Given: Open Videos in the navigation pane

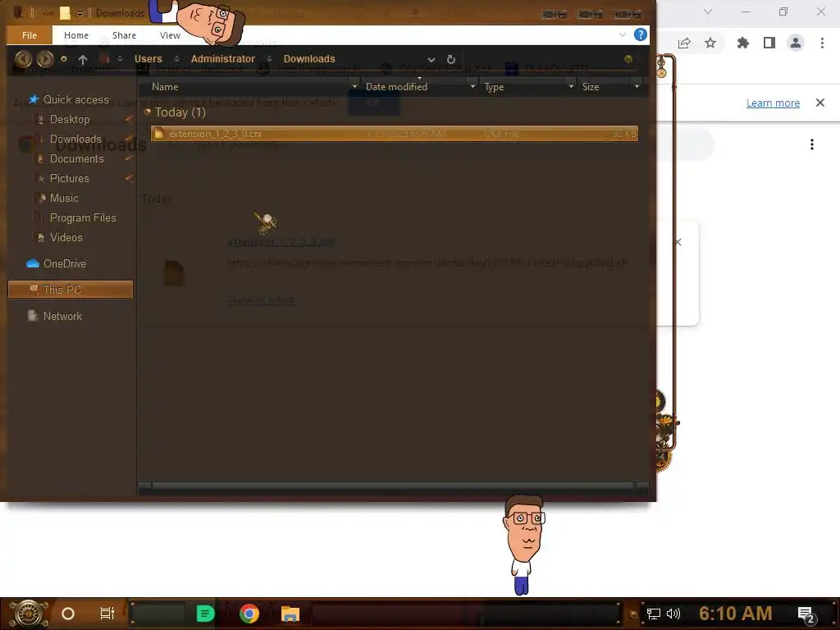Looking at the screenshot, I should [66, 237].
